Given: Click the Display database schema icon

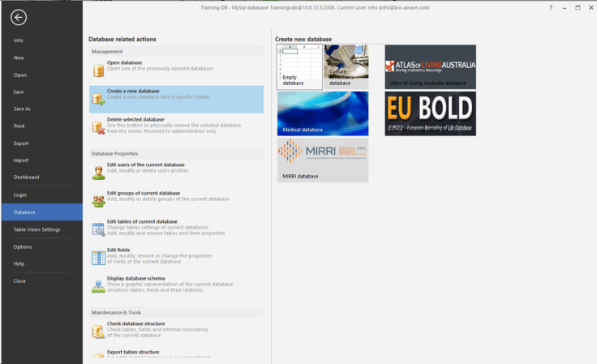Looking at the screenshot, I should 99,286.
